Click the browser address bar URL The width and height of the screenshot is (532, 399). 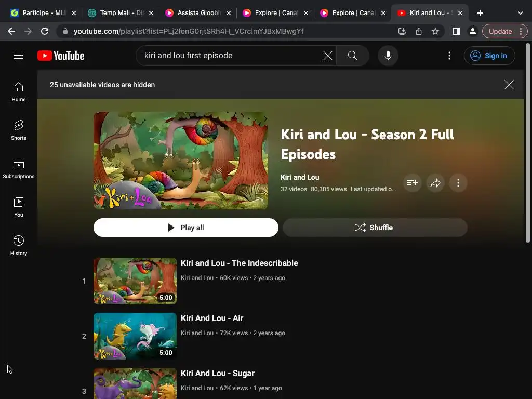point(189,32)
